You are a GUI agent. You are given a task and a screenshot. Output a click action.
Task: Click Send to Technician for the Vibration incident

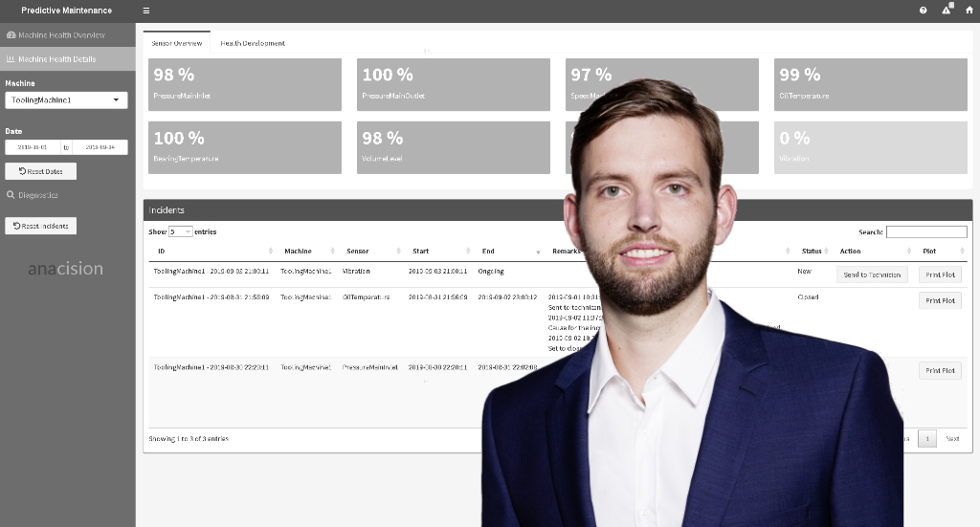click(871, 274)
